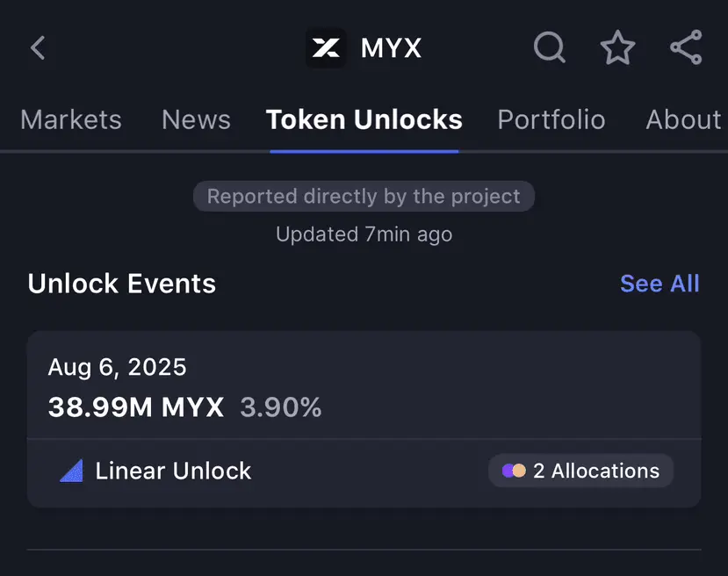Go back using the left chevron arrow
This screenshot has width=728, height=576.
click(x=38, y=47)
